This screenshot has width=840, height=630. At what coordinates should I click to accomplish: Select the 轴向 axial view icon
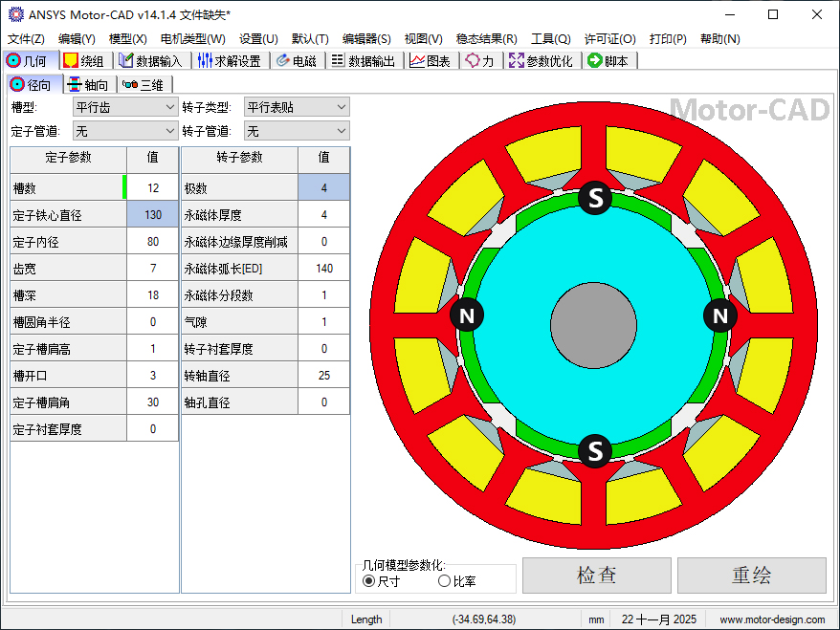click(75, 84)
